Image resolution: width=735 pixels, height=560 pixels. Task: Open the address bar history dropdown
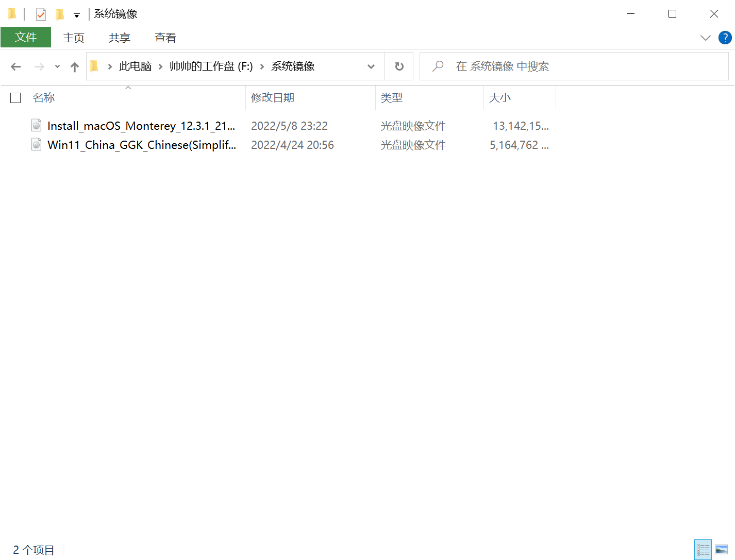371,66
